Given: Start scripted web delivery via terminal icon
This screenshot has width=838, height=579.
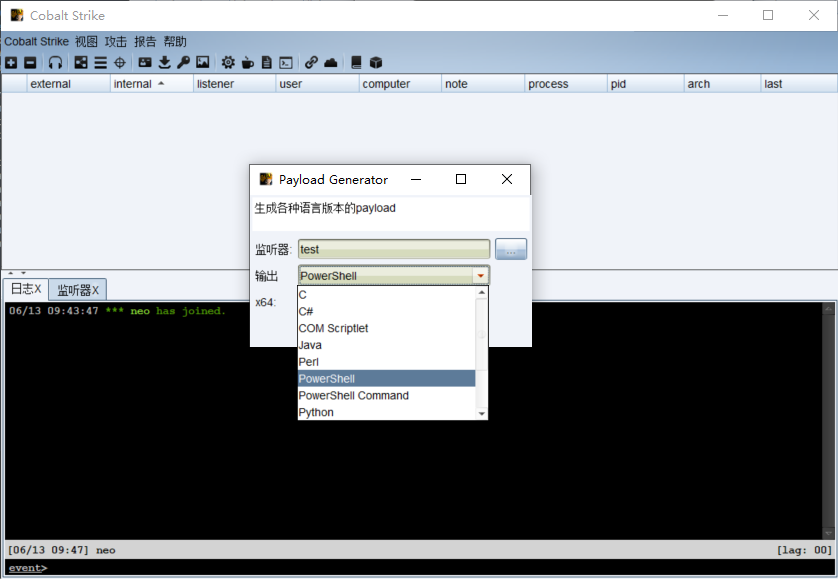Looking at the screenshot, I should point(286,63).
